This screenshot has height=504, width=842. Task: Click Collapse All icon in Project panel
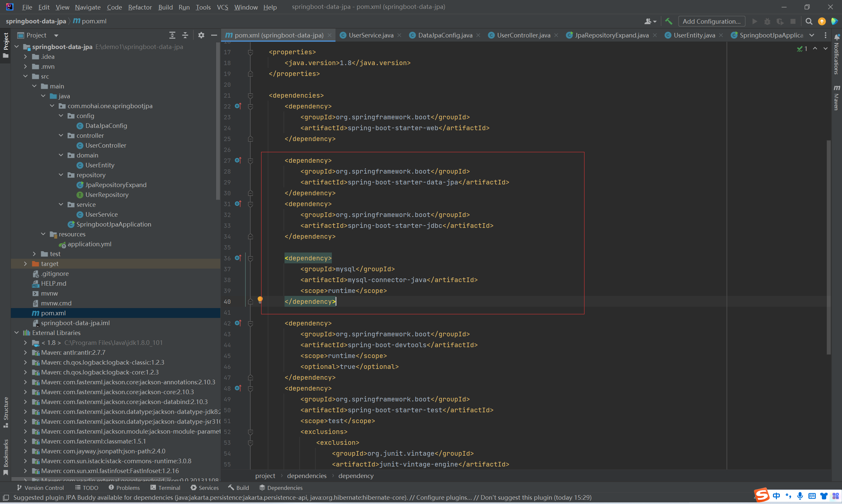click(x=185, y=35)
